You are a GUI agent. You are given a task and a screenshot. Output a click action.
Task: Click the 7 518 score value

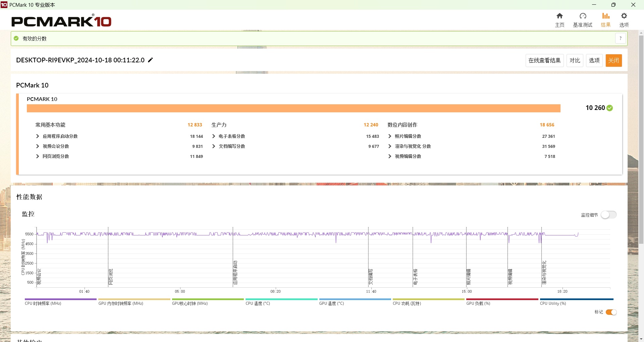click(x=550, y=156)
